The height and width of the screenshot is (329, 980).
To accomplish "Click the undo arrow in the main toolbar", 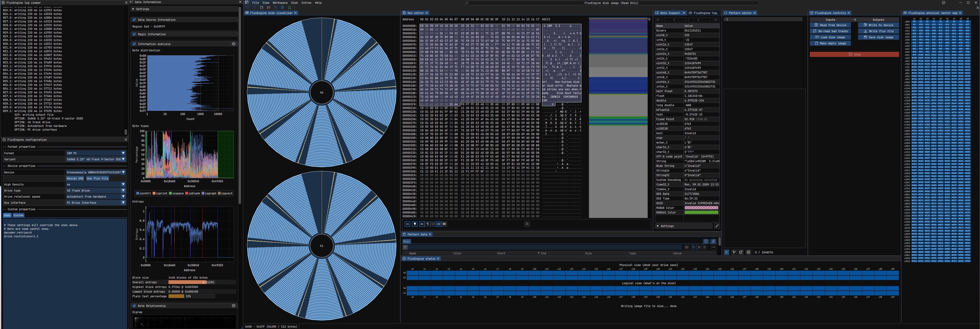I will coord(248,8).
